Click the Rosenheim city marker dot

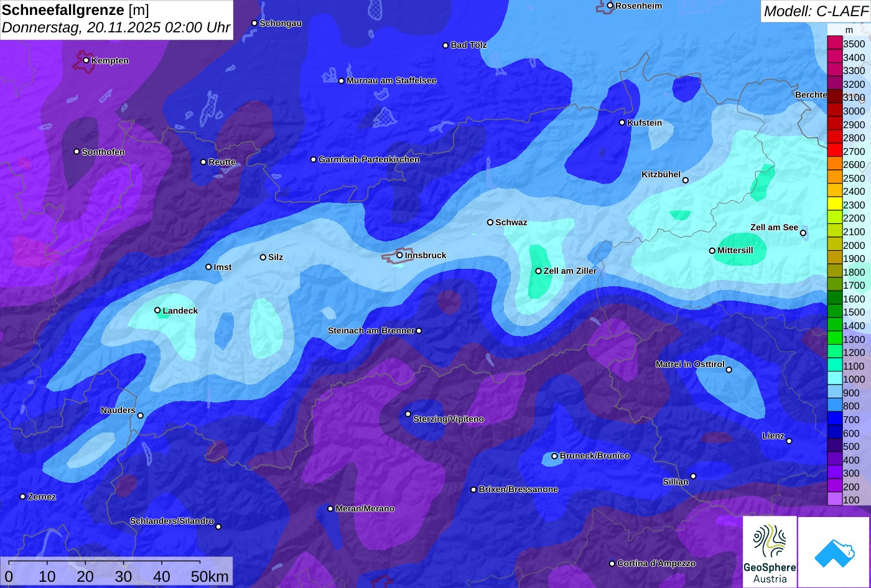(x=610, y=6)
